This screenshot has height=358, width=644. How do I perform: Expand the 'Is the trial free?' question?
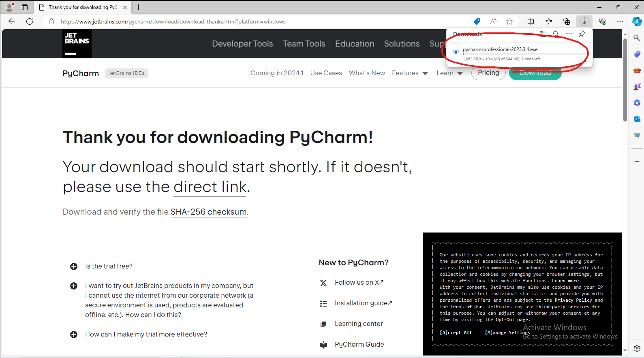click(74, 266)
